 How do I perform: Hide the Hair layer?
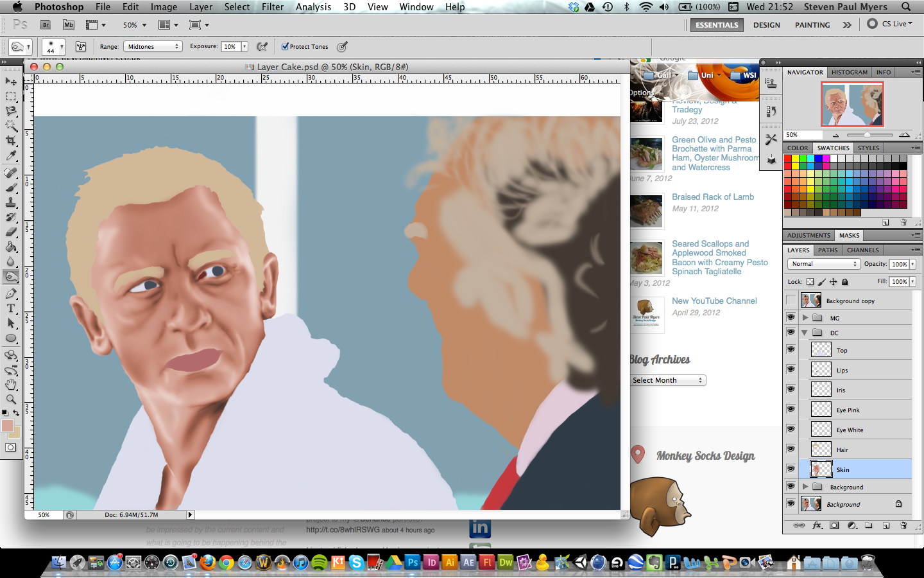click(x=791, y=449)
